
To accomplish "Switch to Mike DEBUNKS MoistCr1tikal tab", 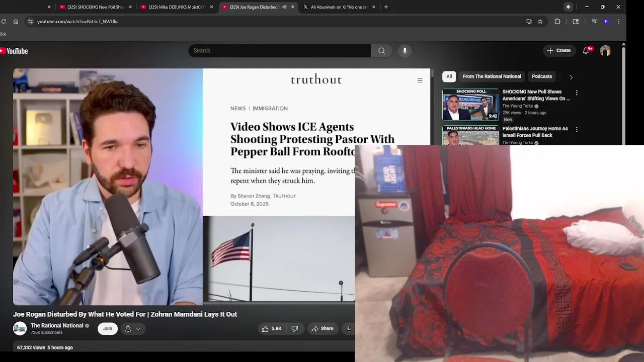I will point(176,7).
